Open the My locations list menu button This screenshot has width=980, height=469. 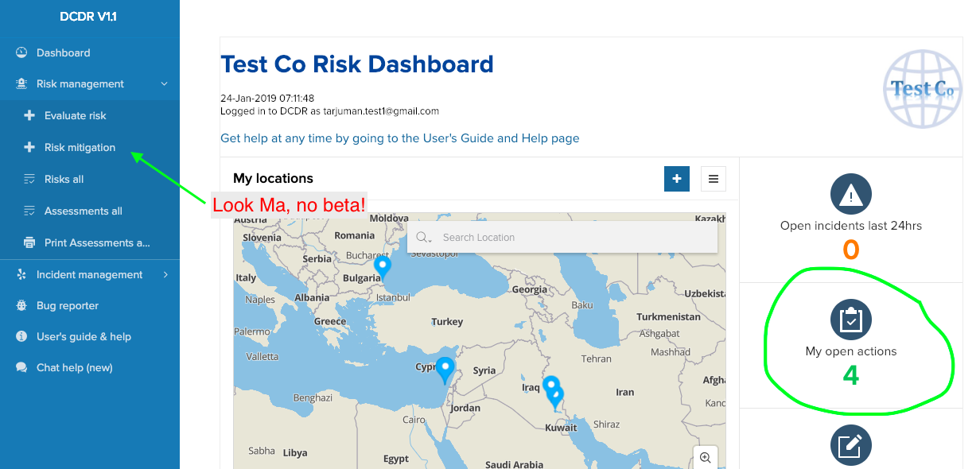point(713,179)
